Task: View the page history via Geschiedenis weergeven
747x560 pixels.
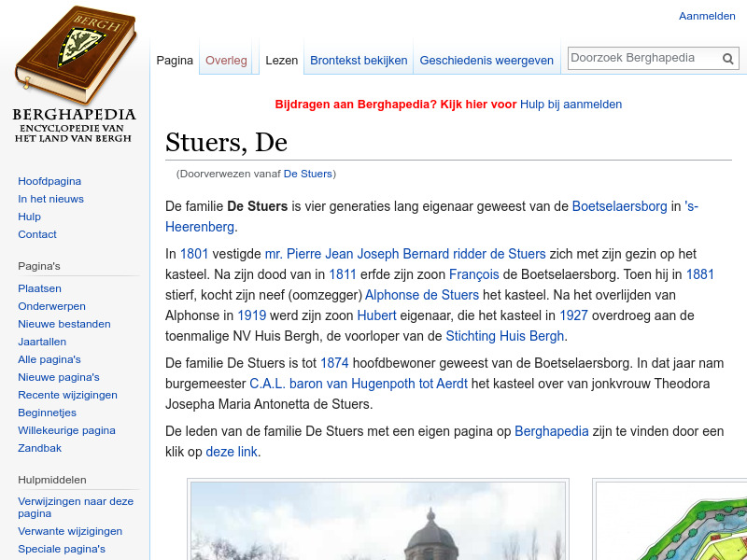Action: [x=486, y=60]
